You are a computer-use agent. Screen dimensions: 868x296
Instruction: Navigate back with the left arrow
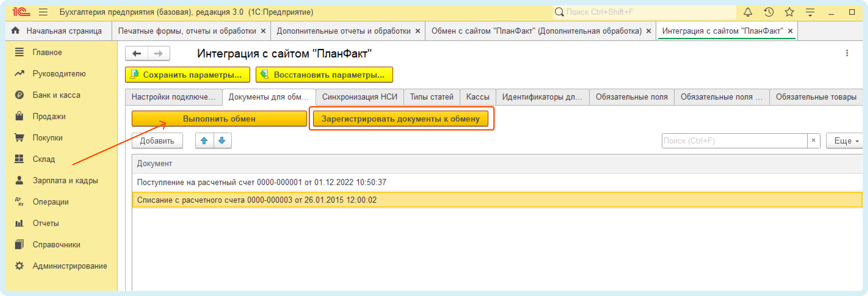pyautogui.click(x=137, y=53)
